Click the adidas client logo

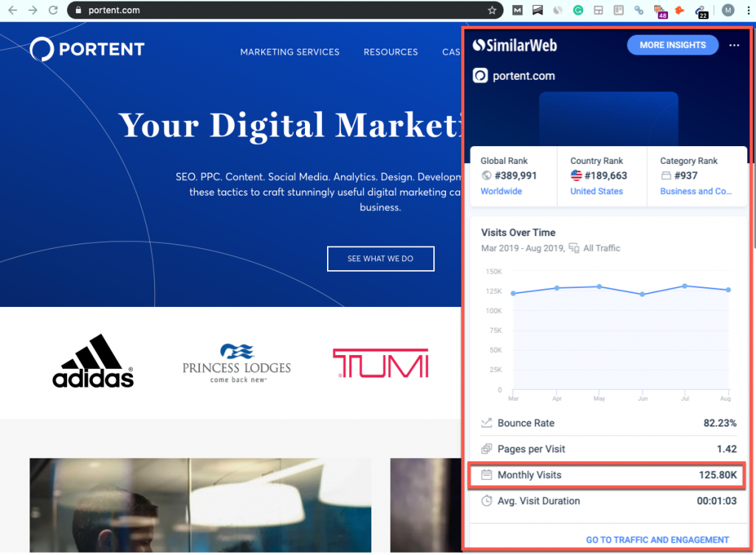[x=93, y=361]
